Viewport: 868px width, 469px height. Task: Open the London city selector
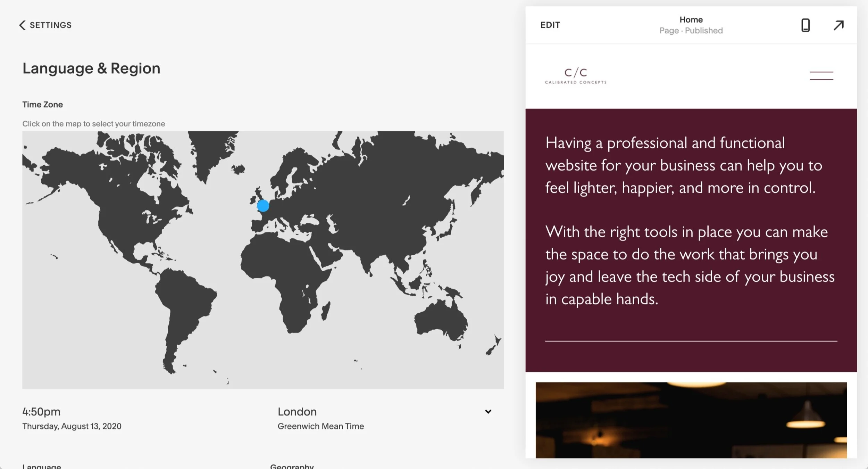tap(297, 412)
